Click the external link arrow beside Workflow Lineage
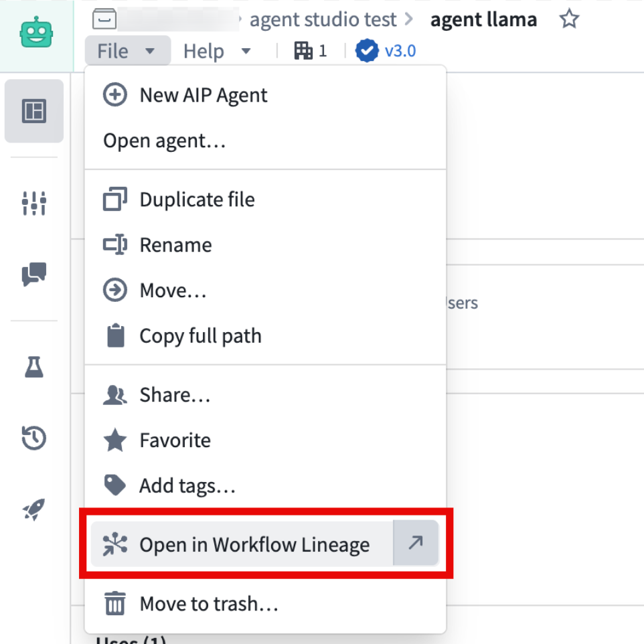The image size is (644, 644). (x=416, y=544)
